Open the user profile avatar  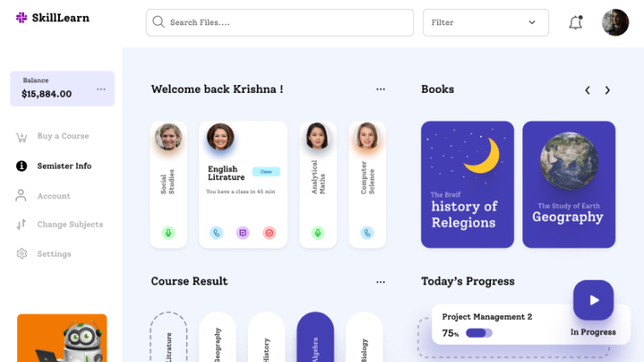pos(615,22)
